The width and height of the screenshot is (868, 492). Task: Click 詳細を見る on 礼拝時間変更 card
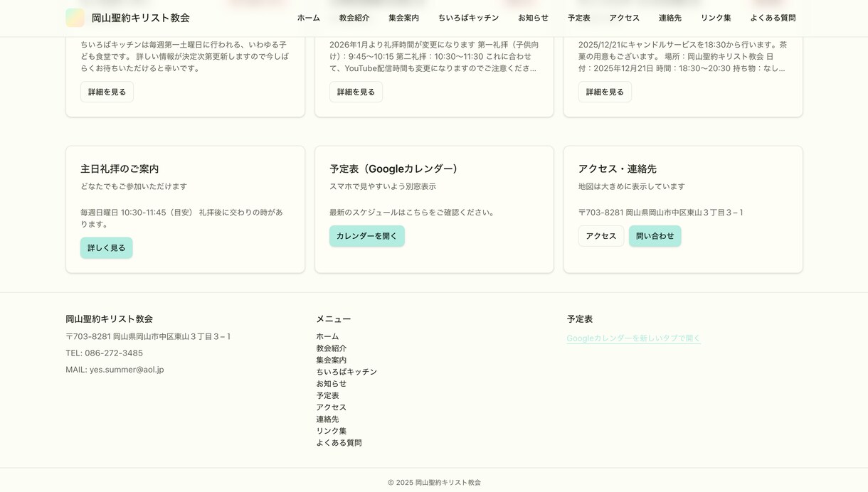356,92
